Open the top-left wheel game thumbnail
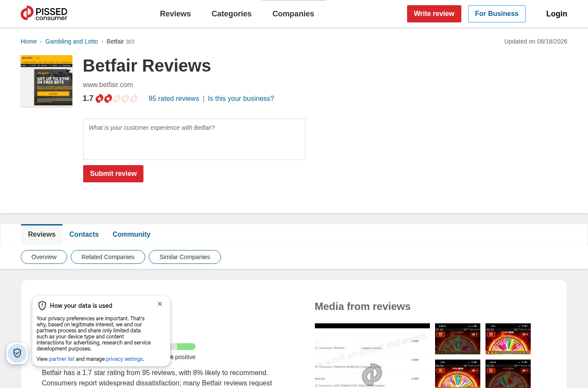 click(x=457, y=339)
